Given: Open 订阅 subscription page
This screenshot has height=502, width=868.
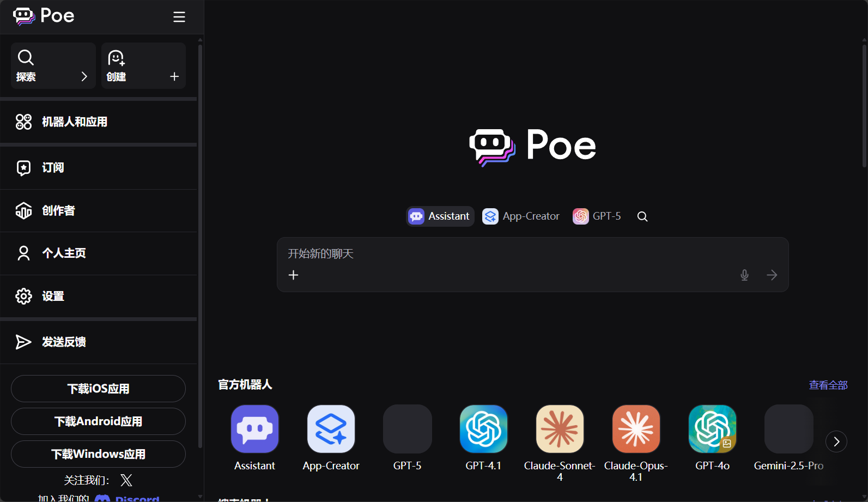Looking at the screenshot, I should pyautogui.click(x=99, y=168).
